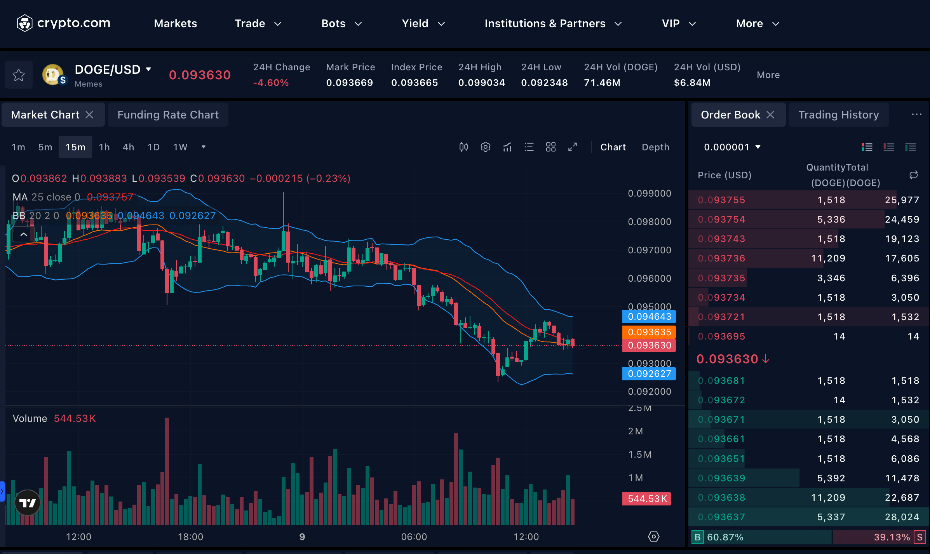The height and width of the screenshot is (554, 930).
Task: Select ask price 0.093736 in order book
Action: (x=721, y=258)
